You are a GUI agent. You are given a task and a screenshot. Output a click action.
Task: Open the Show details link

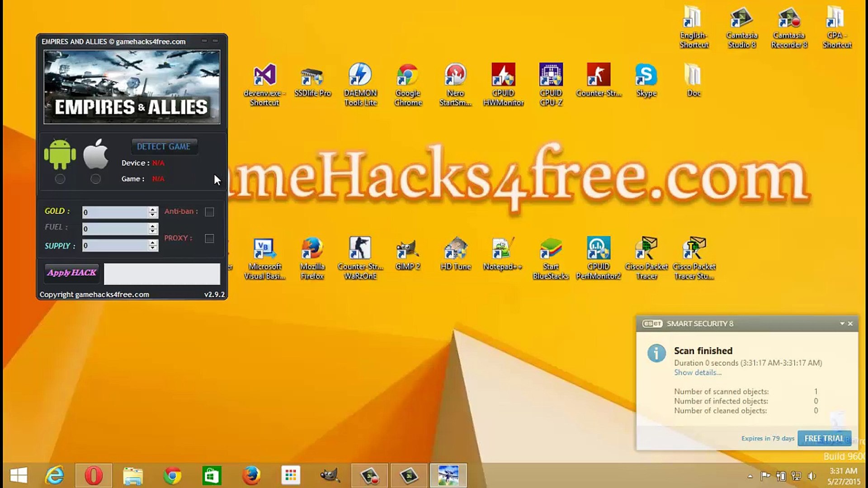click(698, 373)
